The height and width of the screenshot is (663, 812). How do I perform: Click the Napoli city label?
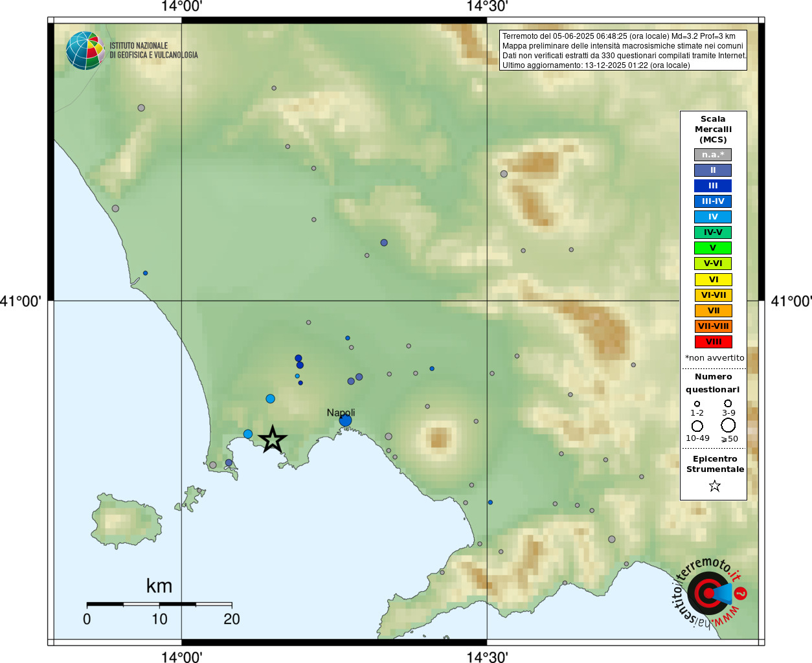(341, 413)
